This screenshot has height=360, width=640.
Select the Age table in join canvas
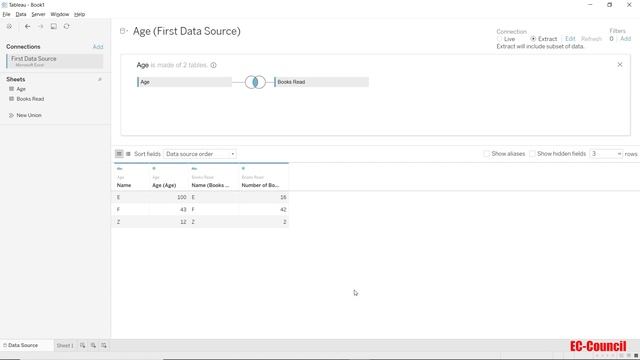(x=184, y=82)
